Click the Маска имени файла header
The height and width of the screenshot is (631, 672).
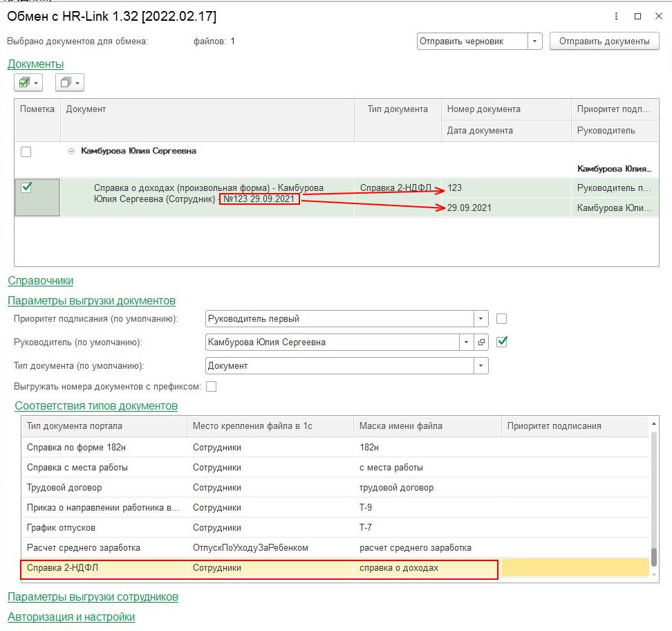(427, 426)
